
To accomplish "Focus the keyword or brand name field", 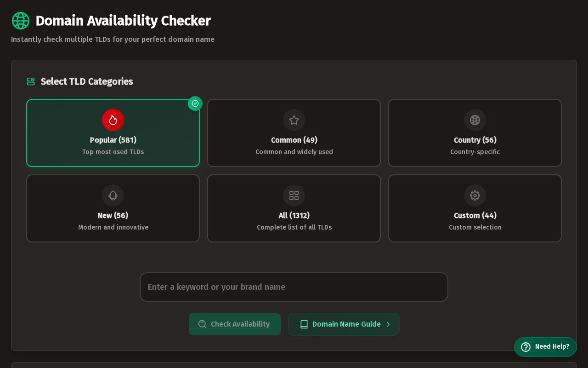I will [x=294, y=287].
